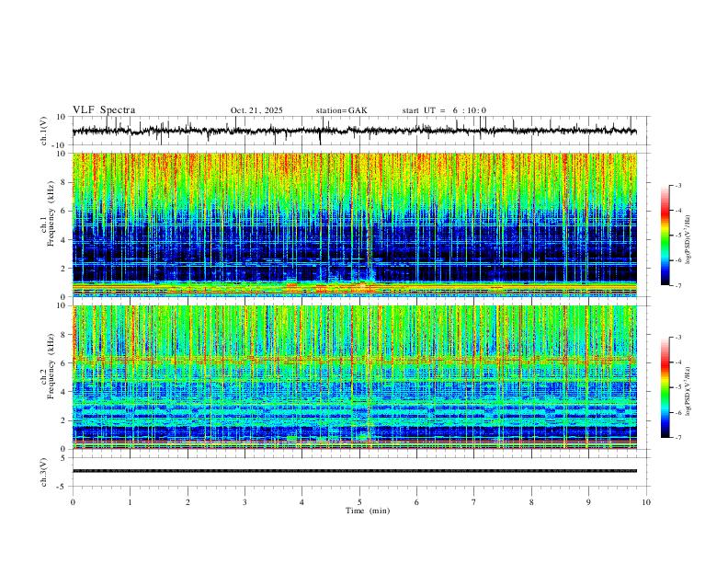Click the "6" tick on the Time axis
Screen dimensions: 728x563
click(x=417, y=502)
